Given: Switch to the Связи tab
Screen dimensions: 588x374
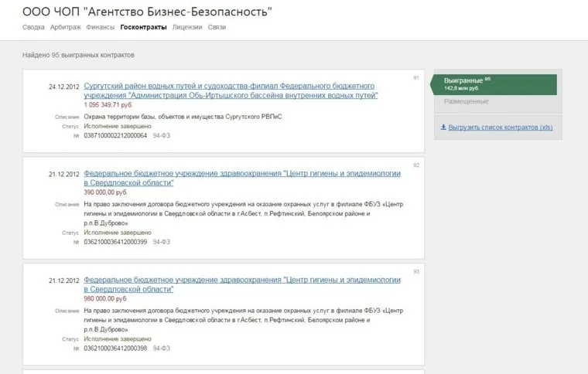Looking at the screenshot, I should tap(217, 27).
